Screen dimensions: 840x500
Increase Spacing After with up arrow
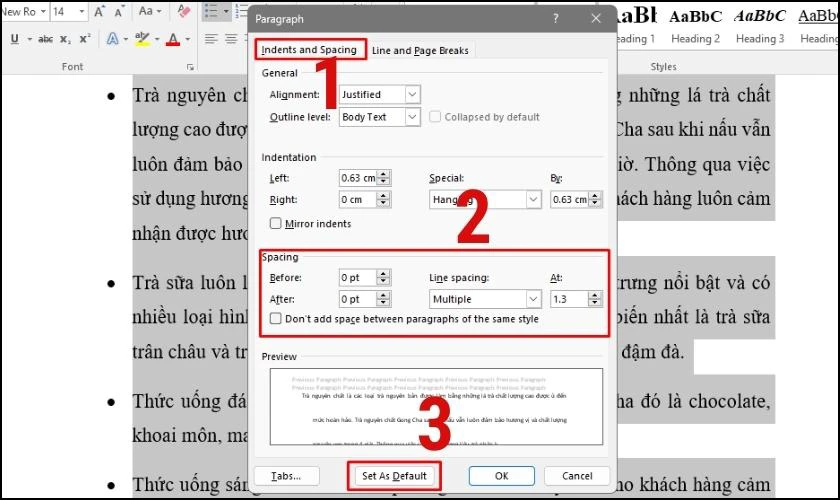(x=383, y=295)
